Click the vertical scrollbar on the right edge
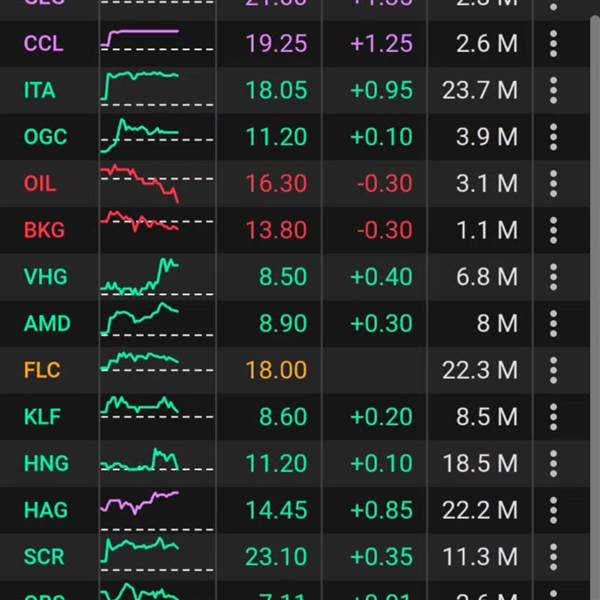 pos(595,306)
